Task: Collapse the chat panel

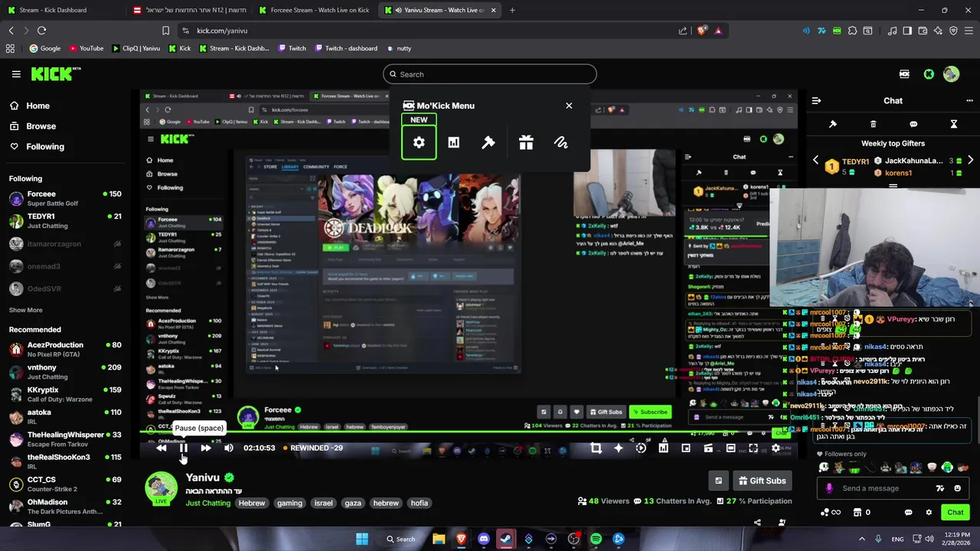Action: 816,100
